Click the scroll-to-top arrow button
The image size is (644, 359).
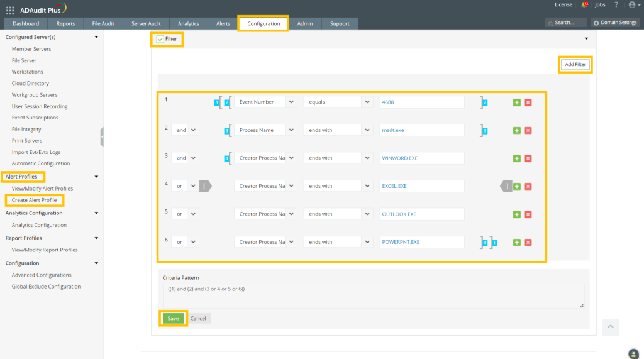[610, 327]
